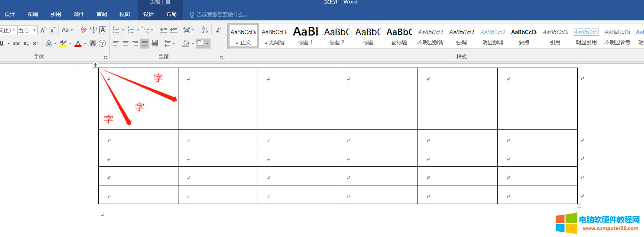This screenshot has height=237, width=644.
Task: Center align the paragraph text
Action: pyautogui.click(x=126, y=43)
